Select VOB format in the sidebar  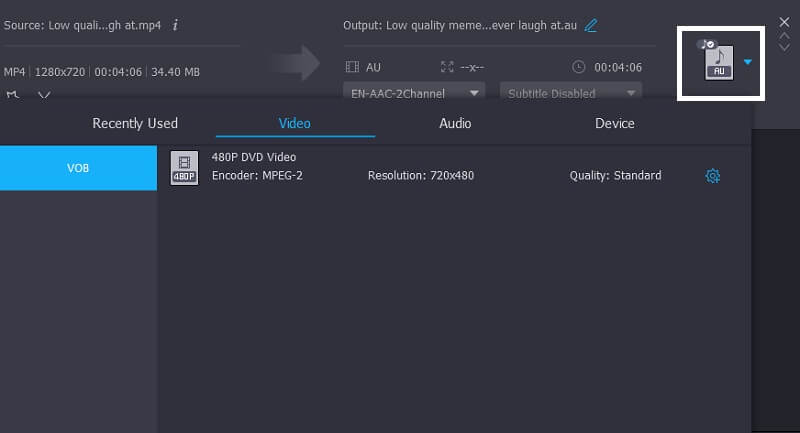78,168
